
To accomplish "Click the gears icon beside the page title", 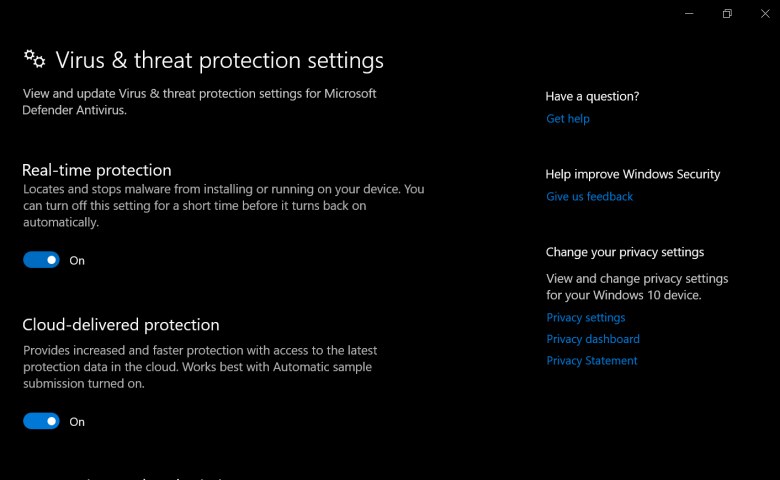I will (34, 59).
